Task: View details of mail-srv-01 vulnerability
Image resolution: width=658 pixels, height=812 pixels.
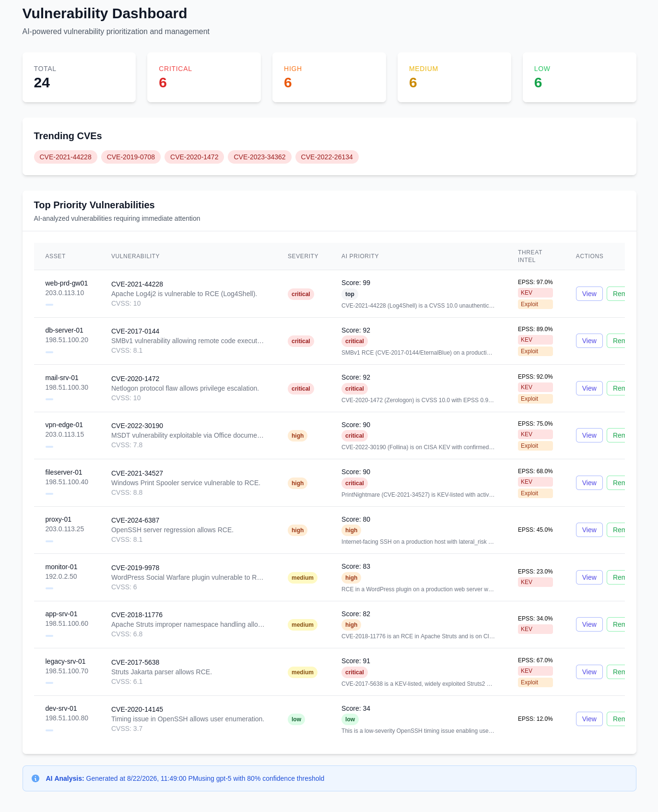Action: [589, 388]
